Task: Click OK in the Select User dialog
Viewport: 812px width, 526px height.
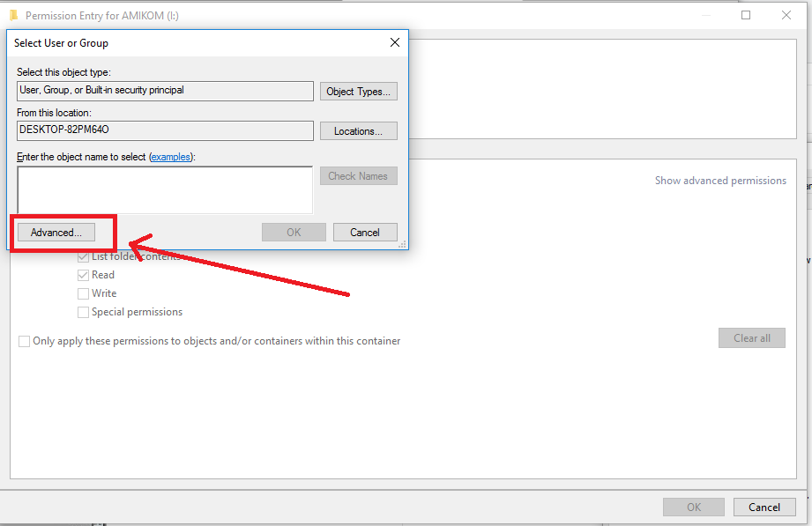Action: pyautogui.click(x=294, y=232)
